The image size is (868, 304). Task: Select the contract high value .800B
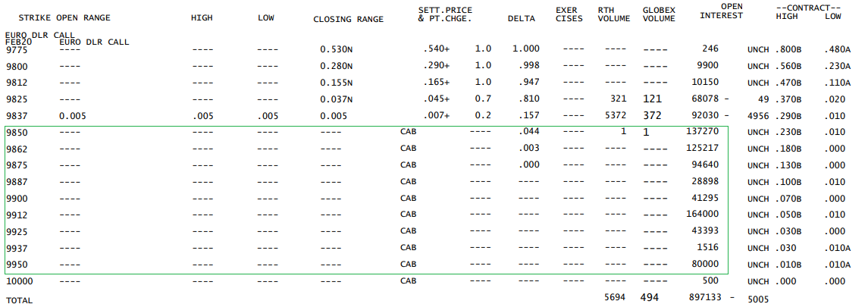tap(790, 49)
